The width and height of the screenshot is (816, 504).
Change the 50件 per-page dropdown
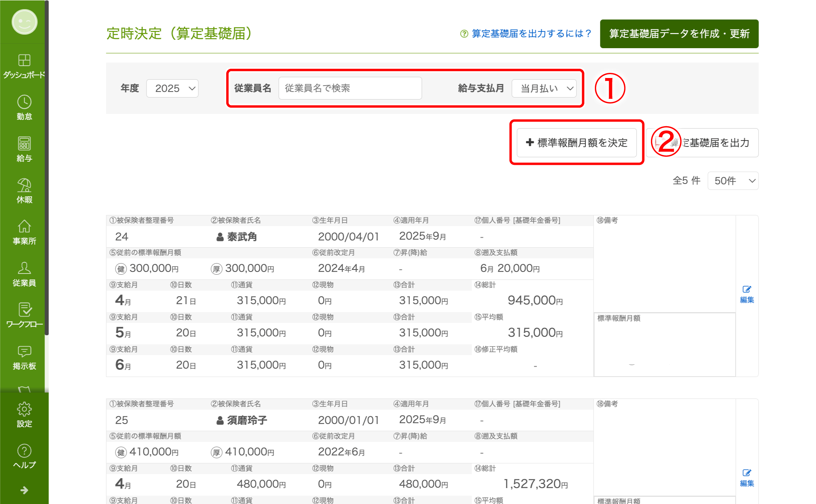pyautogui.click(x=733, y=181)
